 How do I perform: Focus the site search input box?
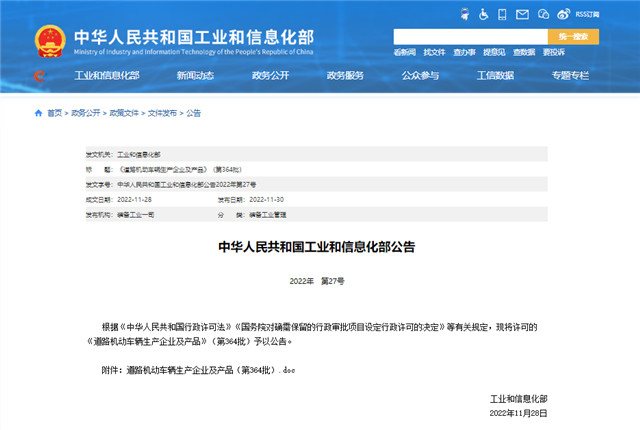(x=470, y=37)
